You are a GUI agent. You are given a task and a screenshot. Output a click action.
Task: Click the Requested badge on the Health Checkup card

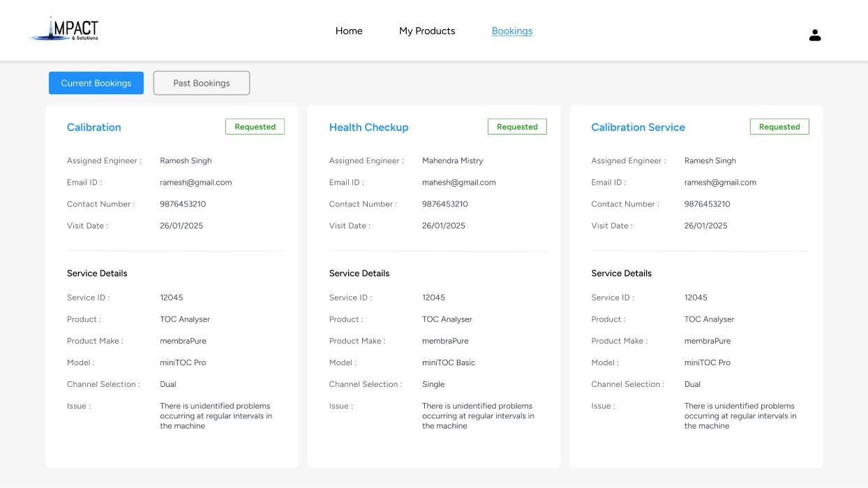(517, 127)
